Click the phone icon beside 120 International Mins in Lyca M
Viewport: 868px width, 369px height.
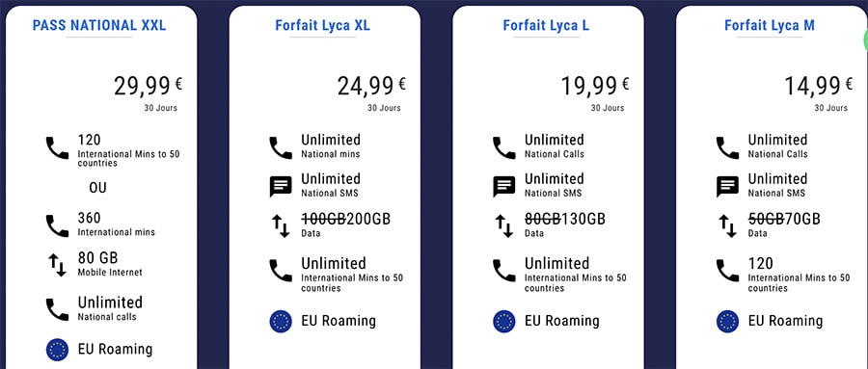(727, 271)
